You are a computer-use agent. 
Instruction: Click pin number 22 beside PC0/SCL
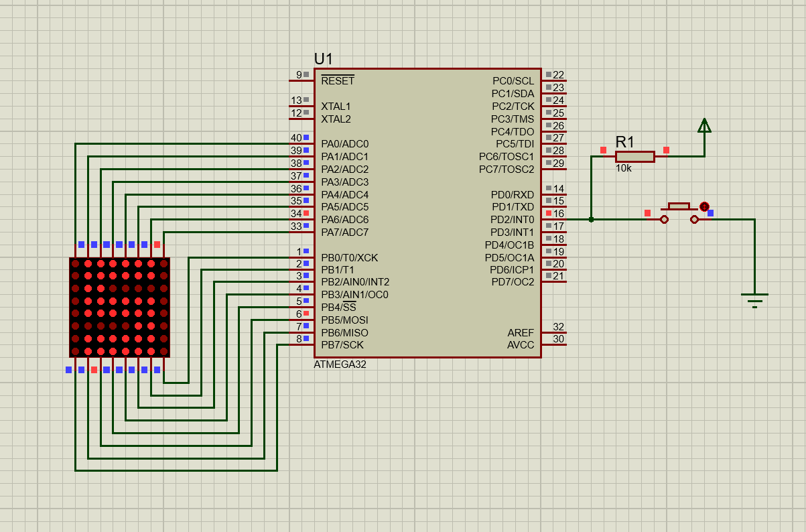pos(559,74)
